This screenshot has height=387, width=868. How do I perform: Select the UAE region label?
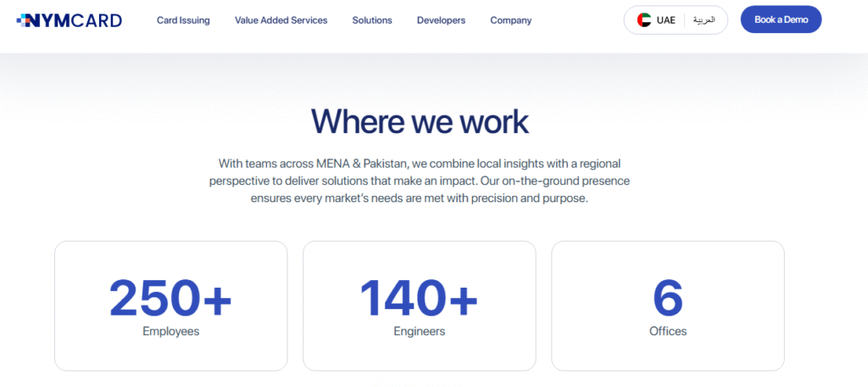point(665,20)
